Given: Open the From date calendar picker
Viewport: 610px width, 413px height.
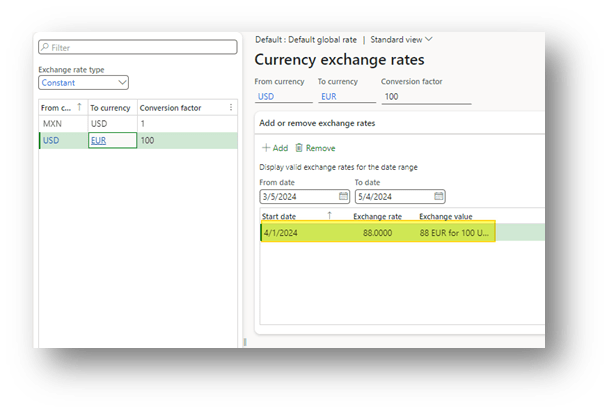Looking at the screenshot, I should click(343, 196).
